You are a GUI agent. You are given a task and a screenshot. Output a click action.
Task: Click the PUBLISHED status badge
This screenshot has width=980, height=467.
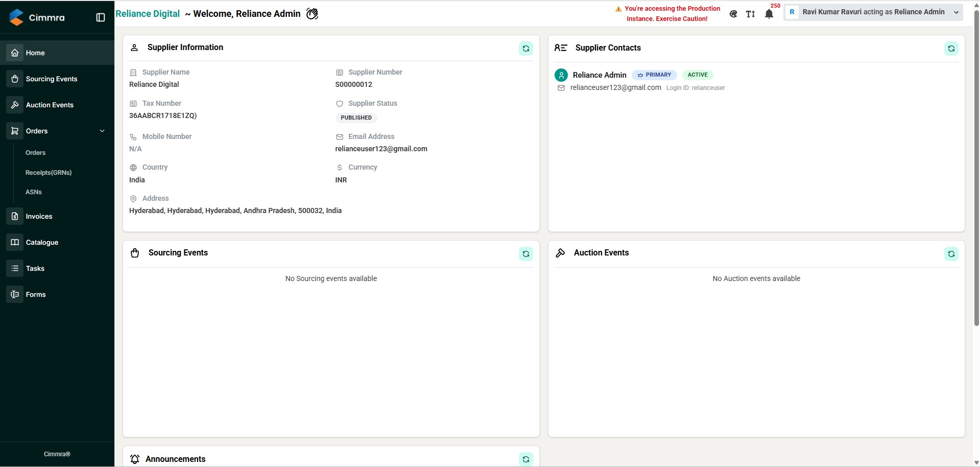(356, 118)
